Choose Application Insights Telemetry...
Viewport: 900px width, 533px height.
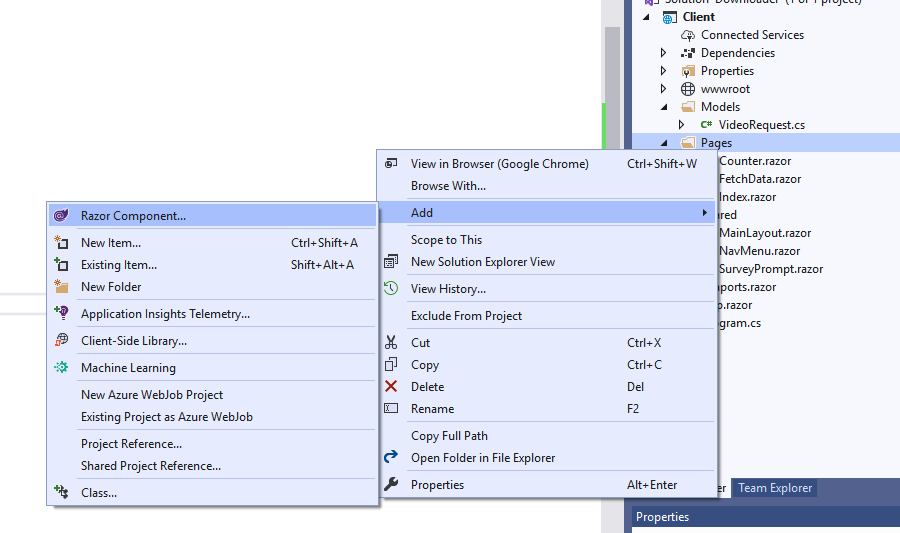click(212, 313)
